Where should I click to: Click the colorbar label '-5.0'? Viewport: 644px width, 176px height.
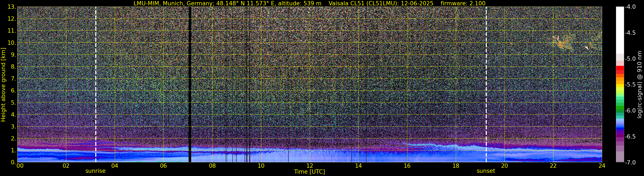(630, 59)
